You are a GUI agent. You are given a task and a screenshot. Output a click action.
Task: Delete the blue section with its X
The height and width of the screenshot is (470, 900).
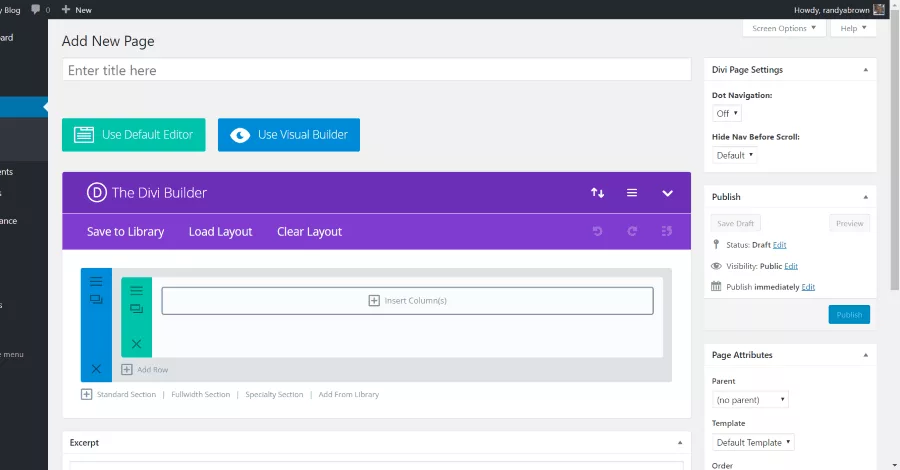click(x=96, y=369)
